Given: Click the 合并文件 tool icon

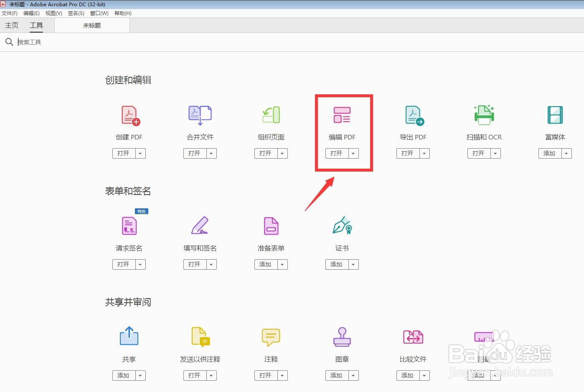Looking at the screenshot, I should pyautogui.click(x=200, y=115).
